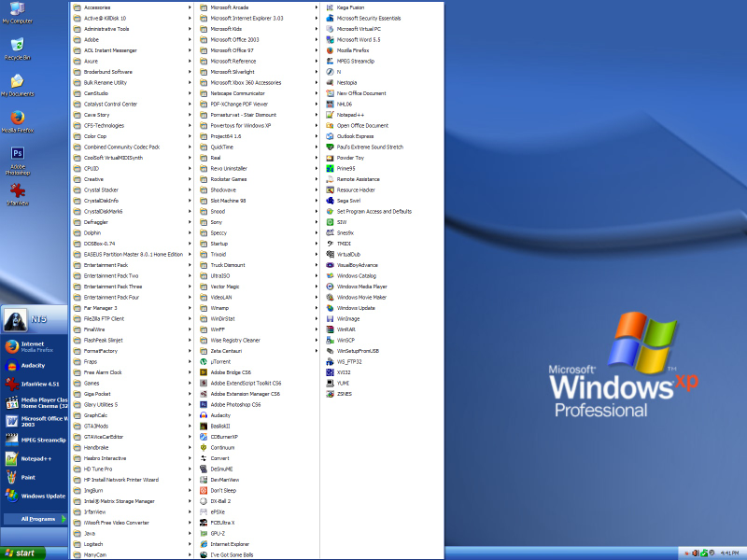The image size is (747, 560).
Task: Open pinned Internet Mozilla Firefox entry
Action: pyautogui.click(x=35, y=346)
